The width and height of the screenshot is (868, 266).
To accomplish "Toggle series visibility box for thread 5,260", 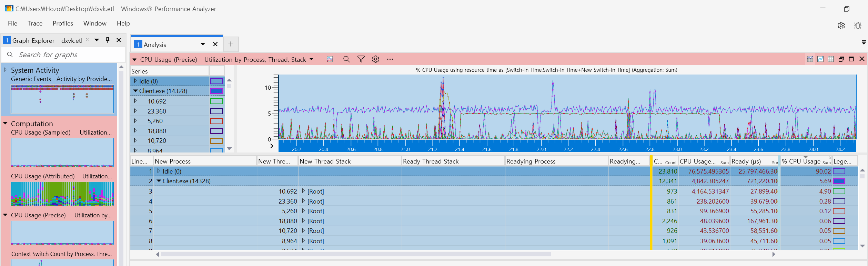I will 216,121.
